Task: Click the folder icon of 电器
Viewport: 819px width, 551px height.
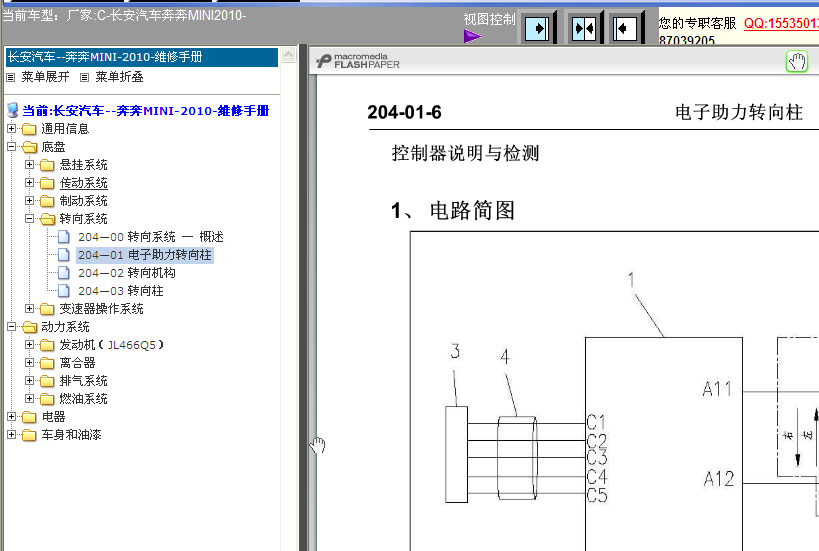Action: [29, 417]
